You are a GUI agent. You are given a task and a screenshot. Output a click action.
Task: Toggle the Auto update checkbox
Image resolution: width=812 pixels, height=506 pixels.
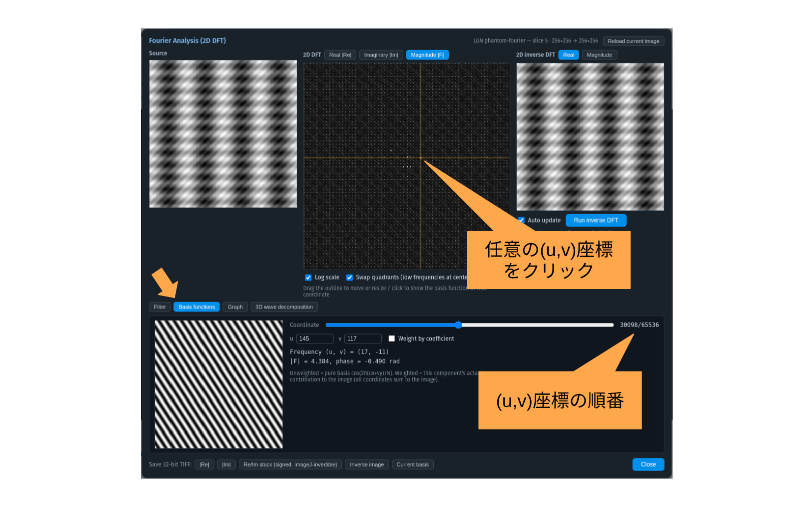(x=521, y=220)
